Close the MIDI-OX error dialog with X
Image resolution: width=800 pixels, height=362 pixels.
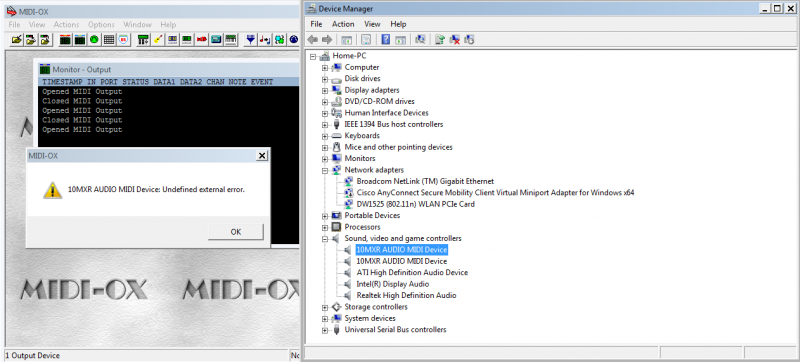[262, 156]
